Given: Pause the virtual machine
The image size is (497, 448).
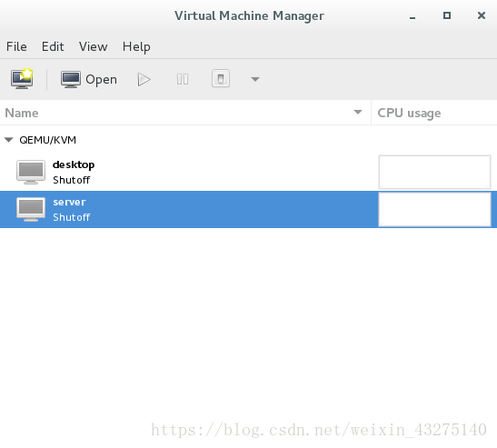Looking at the screenshot, I should pyautogui.click(x=183, y=79).
